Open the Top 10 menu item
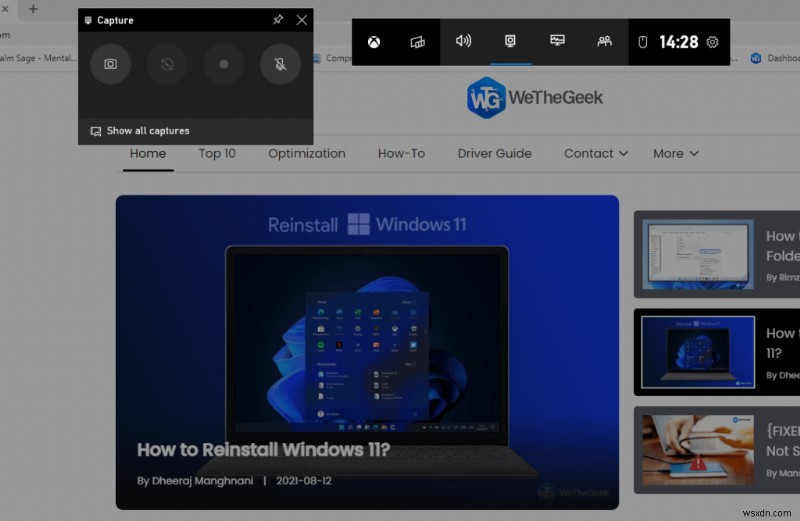This screenshot has height=521, width=800. (217, 154)
